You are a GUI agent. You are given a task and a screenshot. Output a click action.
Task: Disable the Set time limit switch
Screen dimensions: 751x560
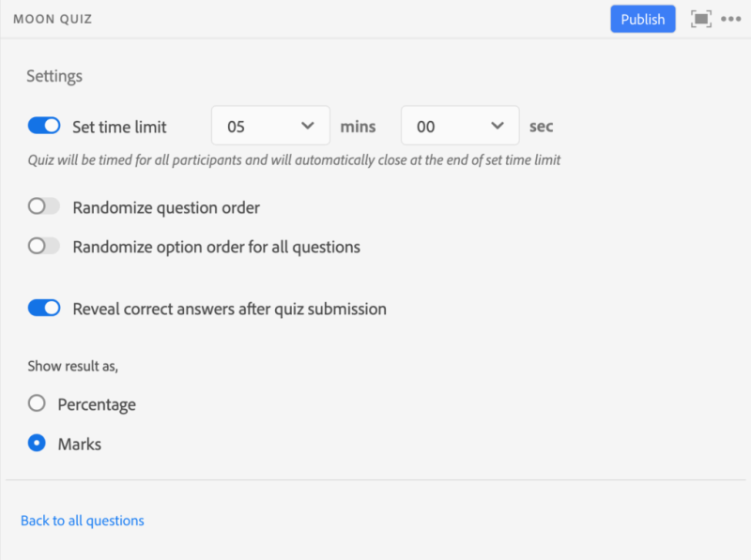click(44, 127)
